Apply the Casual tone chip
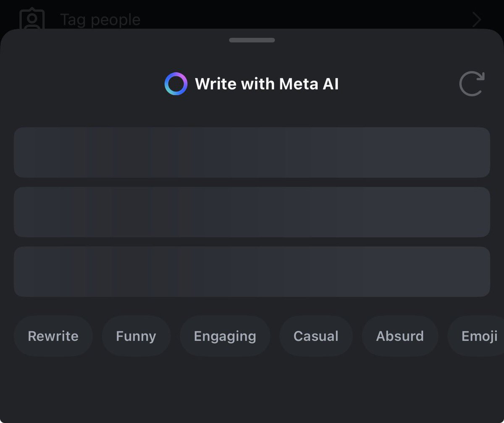Screen dimensions: 504x423 tap(316, 336)
